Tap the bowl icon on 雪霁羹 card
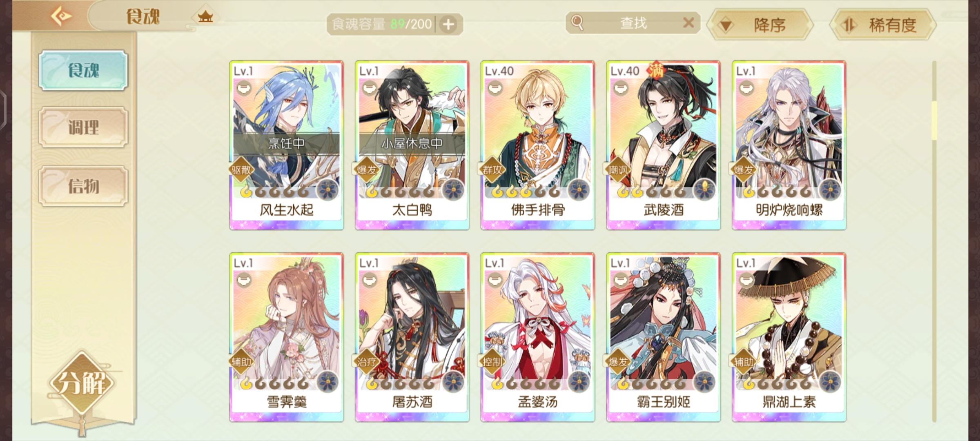This screenshot has height=441, width=980. [x=244, y=280]
